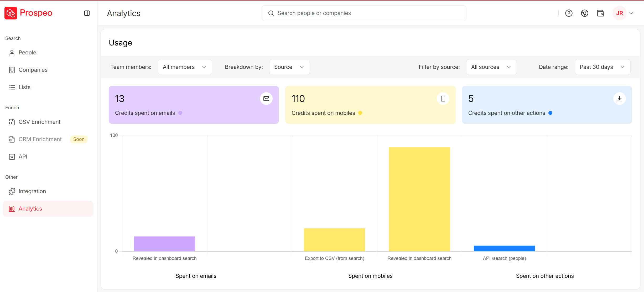Screen dimensions: 644x292
Task: Open the wallet credits icon
Action: [x=600, y=13]
